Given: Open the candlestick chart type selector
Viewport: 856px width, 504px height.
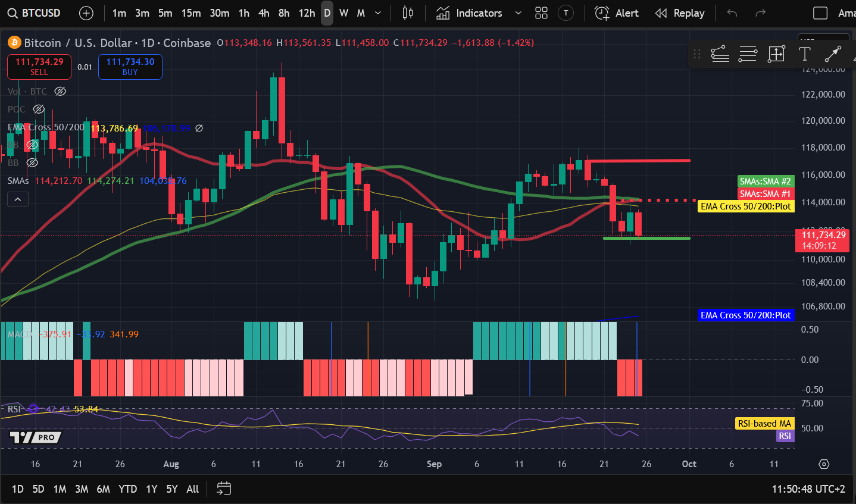Looking at the screenshot, I should [x=408, y=13].
